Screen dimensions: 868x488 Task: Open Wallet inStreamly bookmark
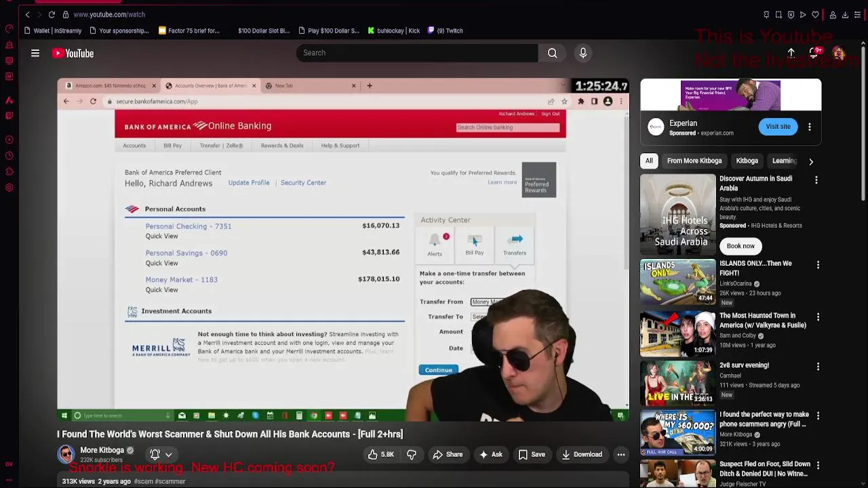(52, 30)
